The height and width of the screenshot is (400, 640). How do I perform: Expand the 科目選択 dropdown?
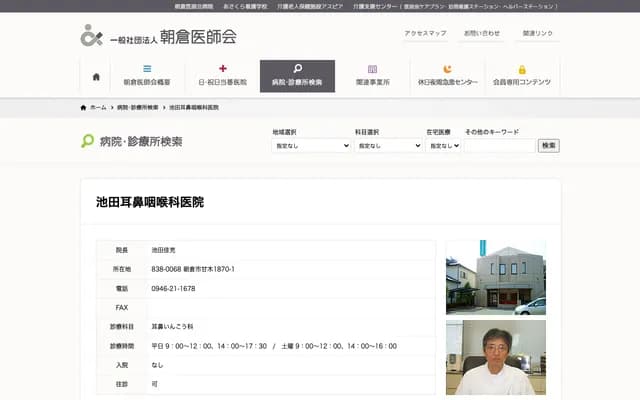point(388,146)
